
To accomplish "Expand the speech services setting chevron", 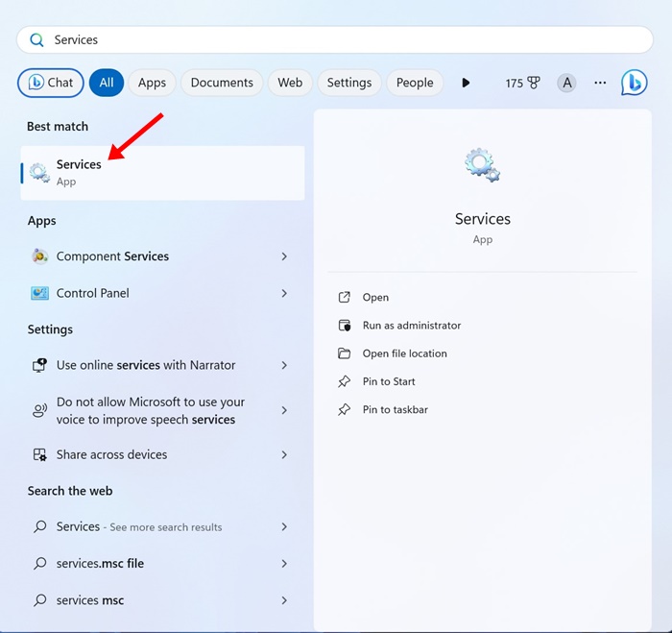I will (x=284, y=411).
